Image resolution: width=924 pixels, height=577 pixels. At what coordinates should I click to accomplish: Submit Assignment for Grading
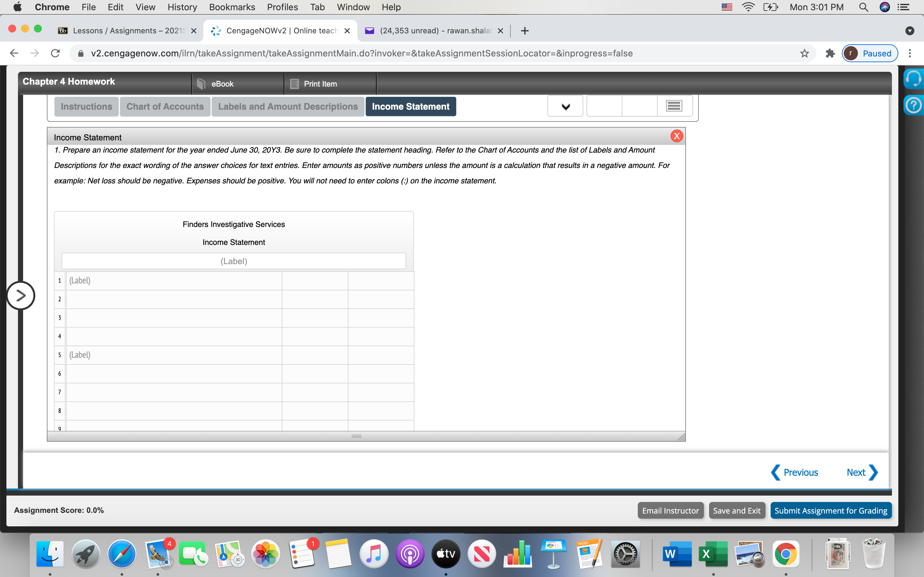click(831, 510)
